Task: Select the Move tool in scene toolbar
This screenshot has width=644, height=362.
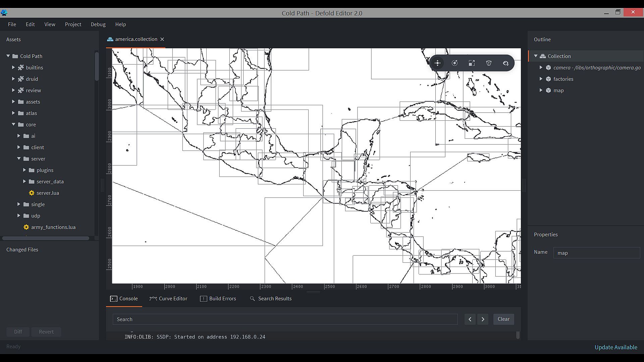Action: tap(437, 63)
